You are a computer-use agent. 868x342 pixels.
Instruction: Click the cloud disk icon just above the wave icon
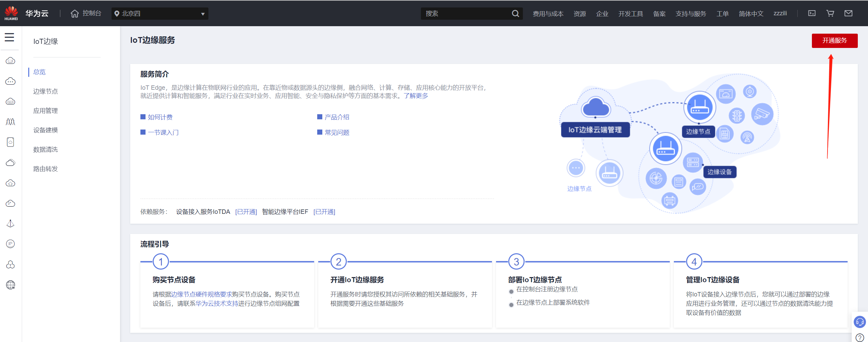pos(11,102)
